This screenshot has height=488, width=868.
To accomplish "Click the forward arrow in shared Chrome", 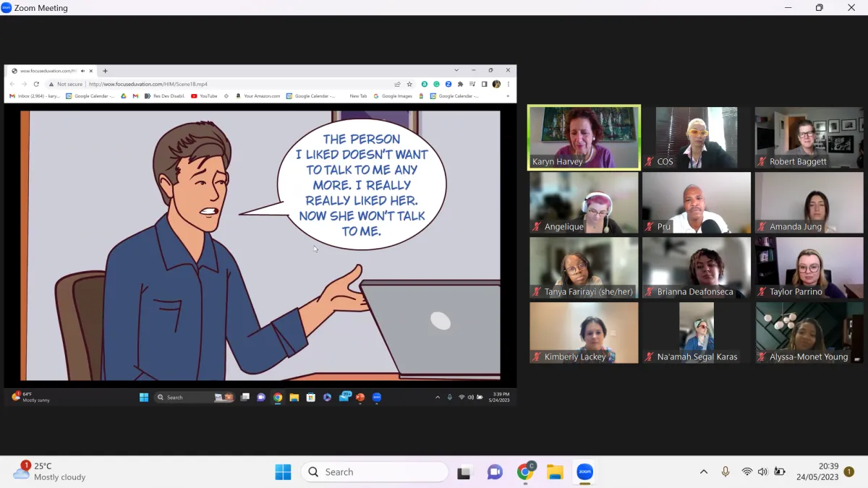I will 24,84.
